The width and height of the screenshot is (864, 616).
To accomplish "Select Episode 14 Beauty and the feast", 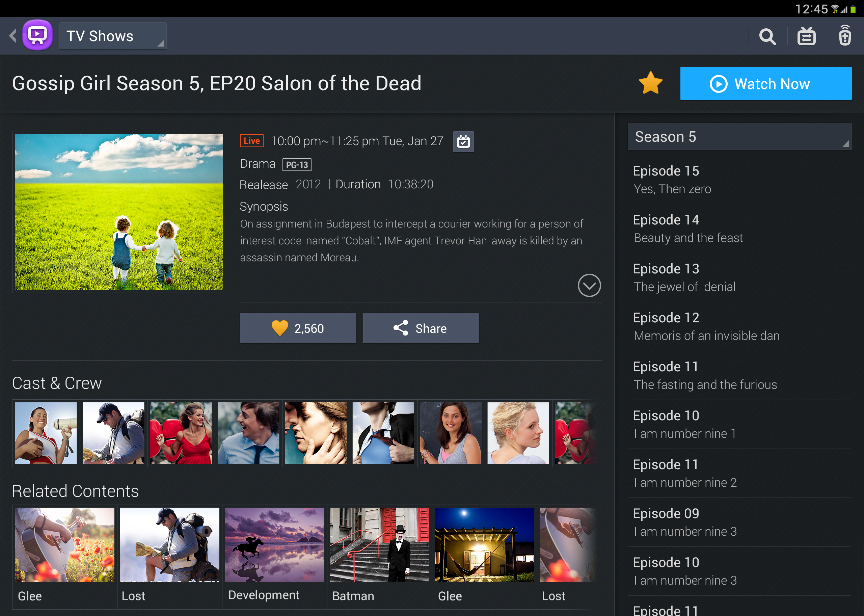I will (x=739, y=229).
